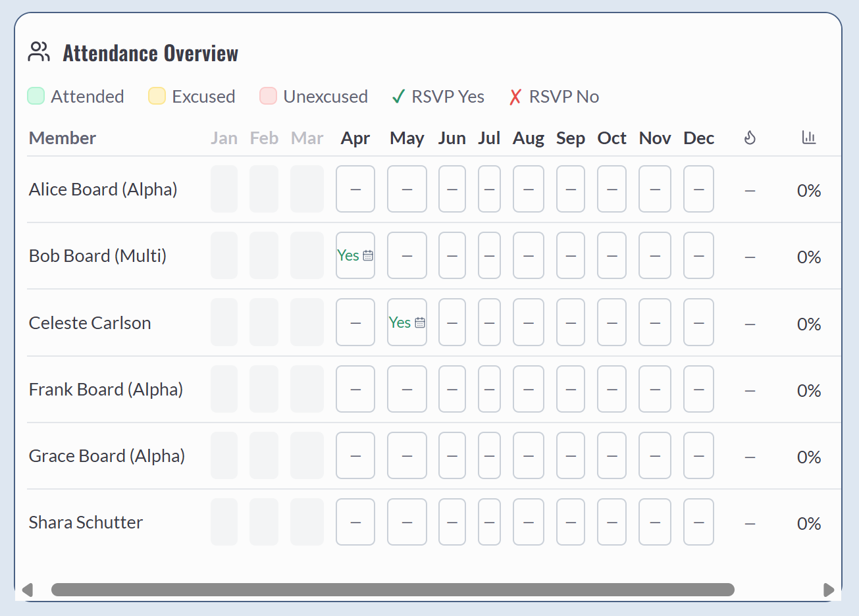Open Celeste Carlson's April attendance cell
This screenshot has width=859, height=616.
pyautogui.click(x=355, y=322)
